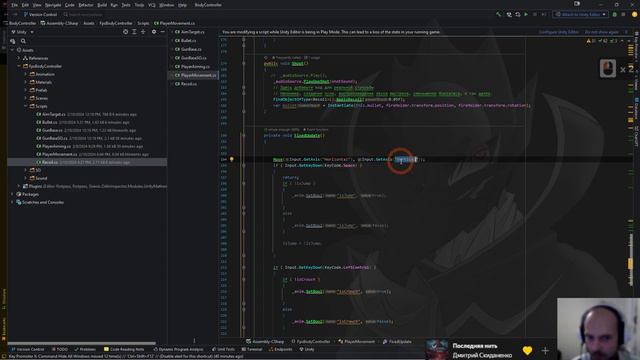Switch to PlayerAiming.cs tab
The width and height of the screenshot is (640, 360).
coord(195,66)
